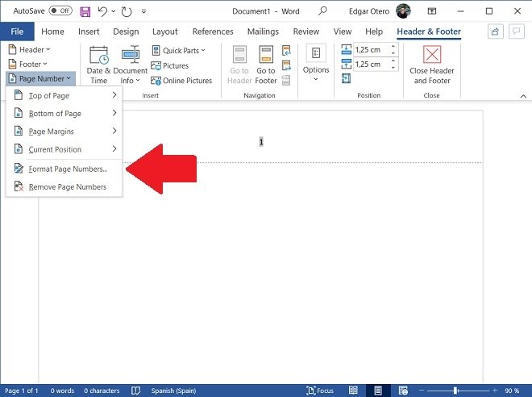Open the undo history dropdown arrow
532x397 pixels.
pos(114,11)
